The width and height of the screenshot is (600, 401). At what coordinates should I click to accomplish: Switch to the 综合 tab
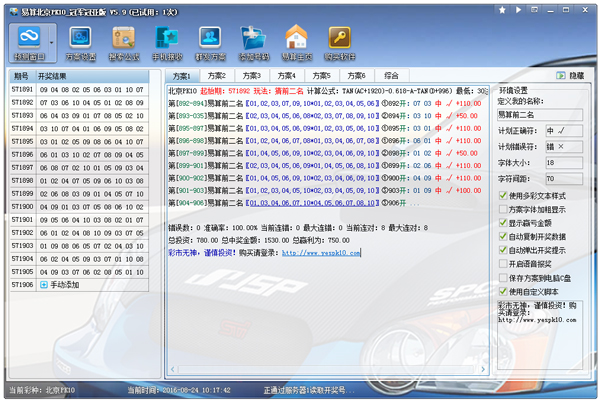click(x=391, y=76)
